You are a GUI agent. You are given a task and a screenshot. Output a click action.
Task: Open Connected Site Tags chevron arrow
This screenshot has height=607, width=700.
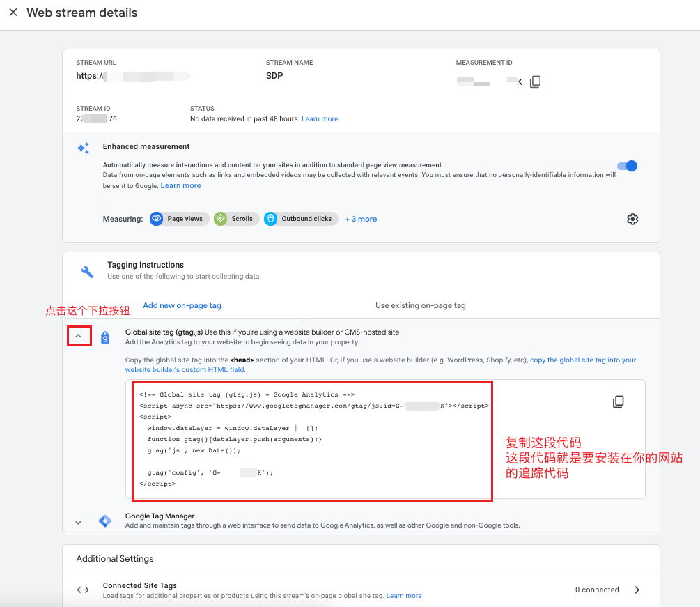637,590
